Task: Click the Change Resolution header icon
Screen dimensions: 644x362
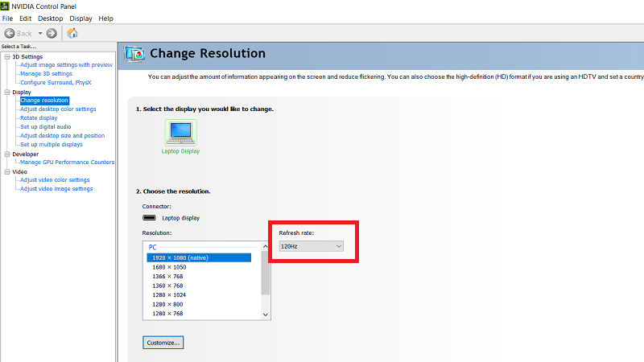Action: point(134,54)
